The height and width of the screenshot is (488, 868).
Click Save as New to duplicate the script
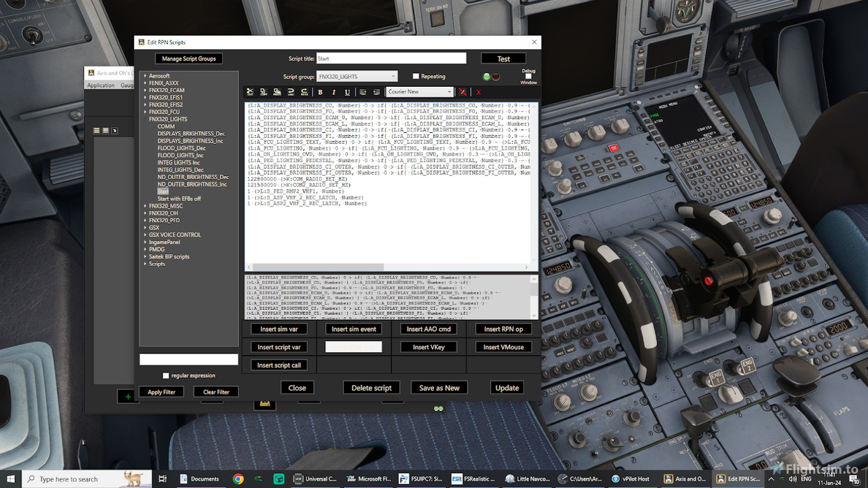click(x=439, y=387)
